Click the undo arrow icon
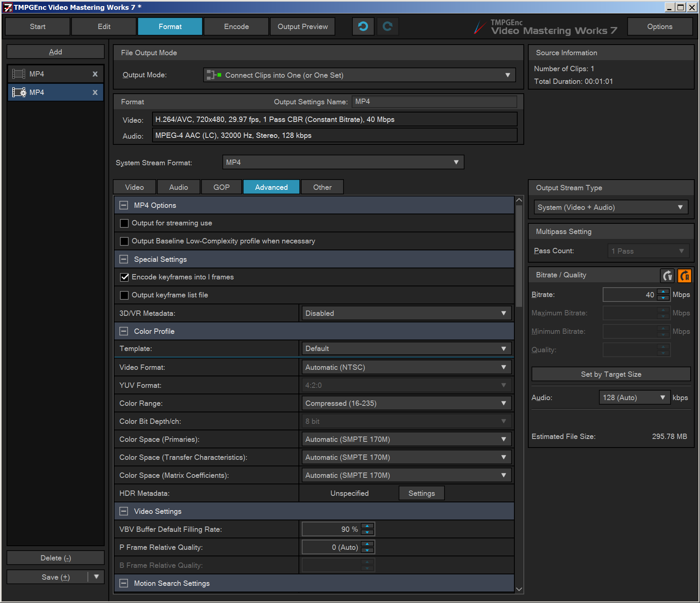700x603 pixels. [363, 27]
